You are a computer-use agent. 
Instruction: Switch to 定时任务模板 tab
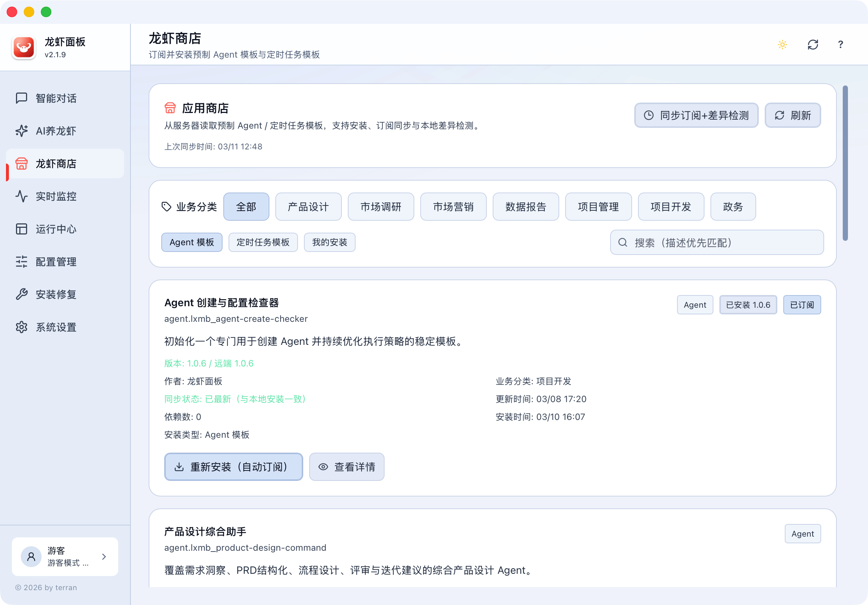pyautogui.click(x=263, y=242)
